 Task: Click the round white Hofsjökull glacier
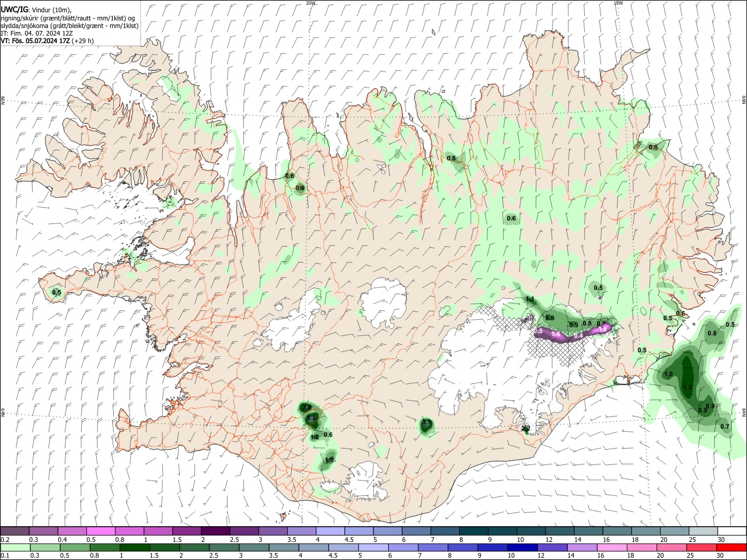(x=383, y=303)
